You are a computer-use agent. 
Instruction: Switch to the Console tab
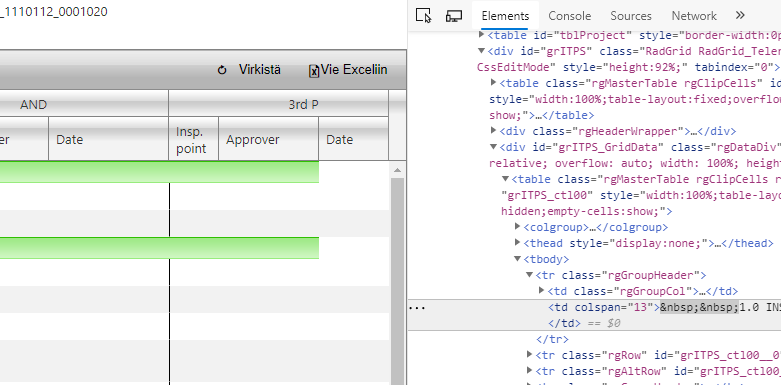click(x=569, y=16)
